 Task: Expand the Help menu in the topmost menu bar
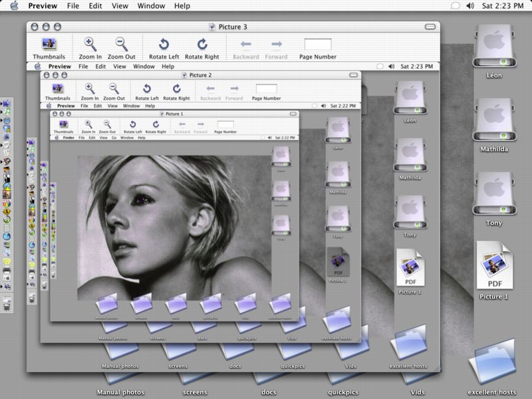pyautogui.click(x=182, y=6)
